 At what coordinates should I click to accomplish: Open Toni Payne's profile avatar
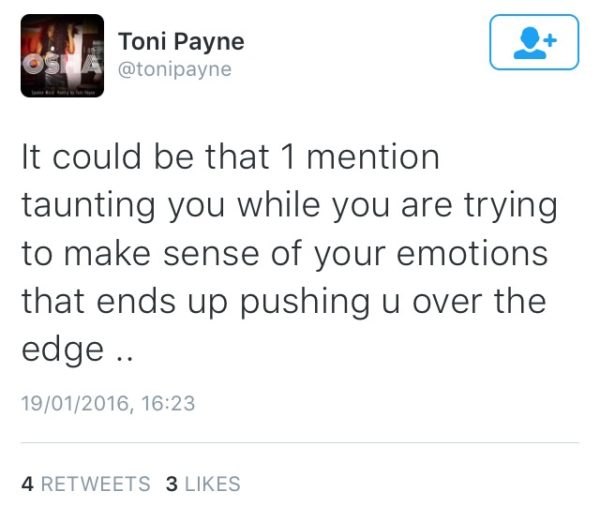(x=62, y=55)
